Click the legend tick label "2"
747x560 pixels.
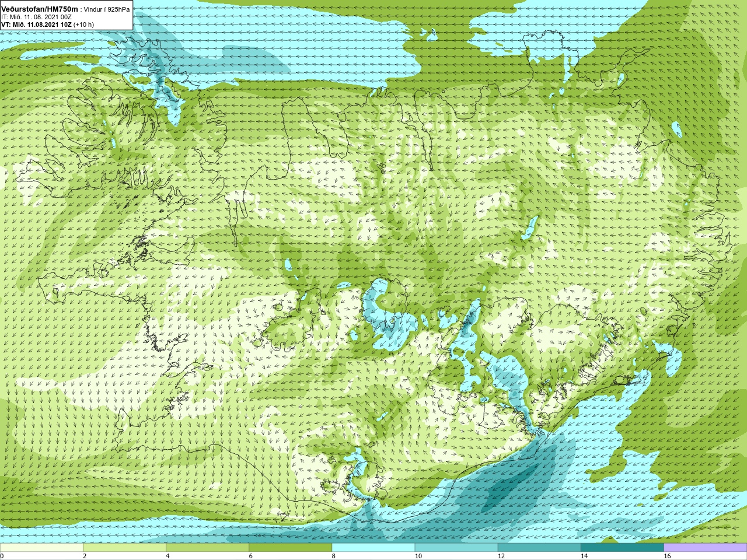[x=85, y=556]
